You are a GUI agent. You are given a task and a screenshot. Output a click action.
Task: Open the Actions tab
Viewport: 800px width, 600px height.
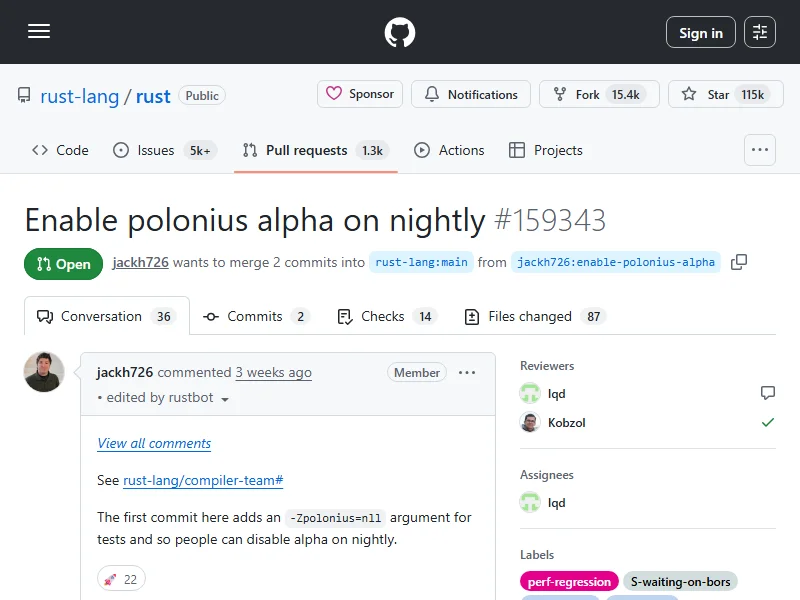(x=449, y=150)
